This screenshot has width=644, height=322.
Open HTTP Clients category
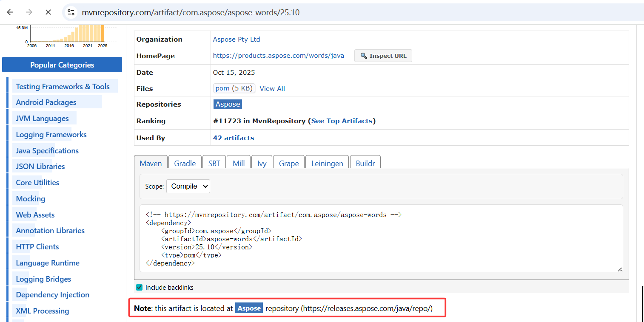pos(37,246)
